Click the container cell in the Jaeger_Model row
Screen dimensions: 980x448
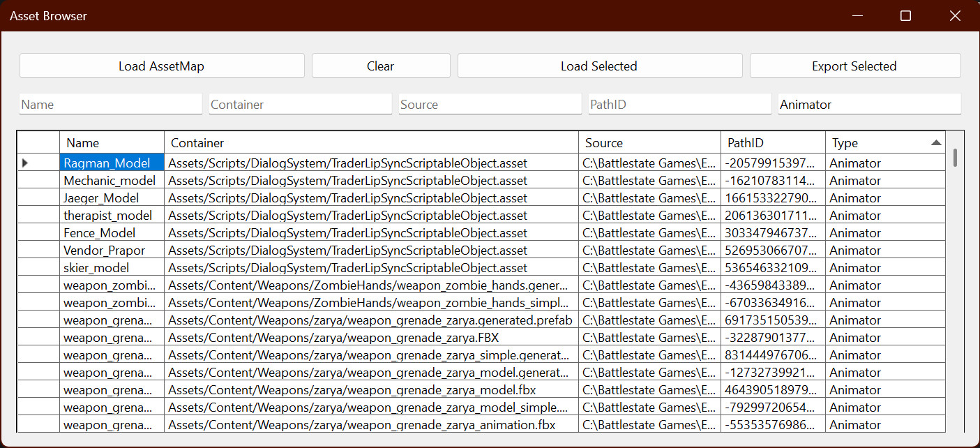371,198
